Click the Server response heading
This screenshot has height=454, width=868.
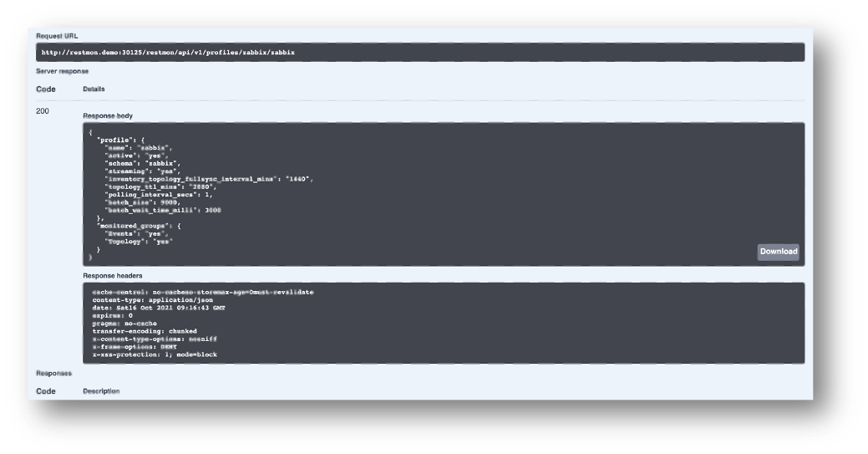(x=62, y=71)
